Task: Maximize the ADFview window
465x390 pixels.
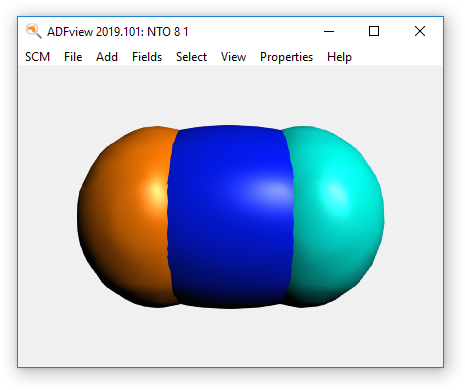Action: pyautogui.click(x=374, y=31)
